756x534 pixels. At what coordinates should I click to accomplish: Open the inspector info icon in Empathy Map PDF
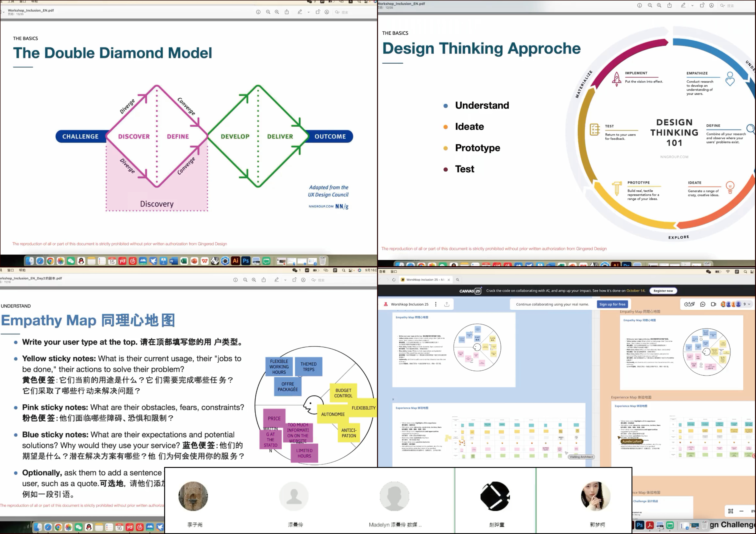click(235, 280)
